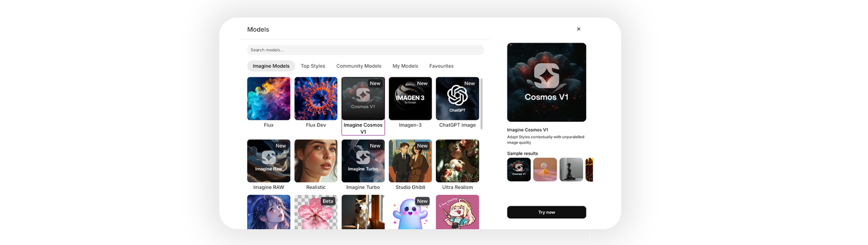Select the chibi cartoon character model
868x245 pixels.
point(457,212)
